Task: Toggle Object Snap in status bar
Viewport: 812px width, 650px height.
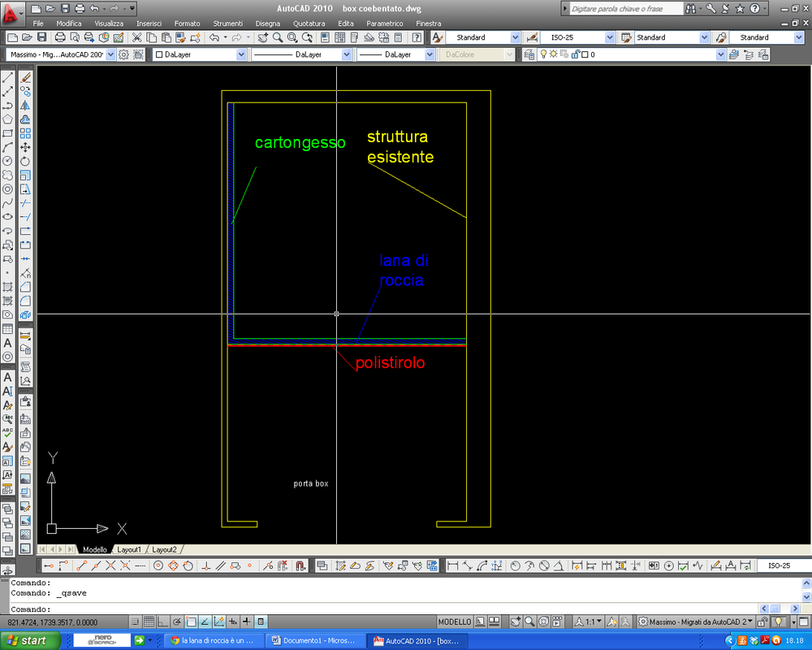Action: (191, 622)
